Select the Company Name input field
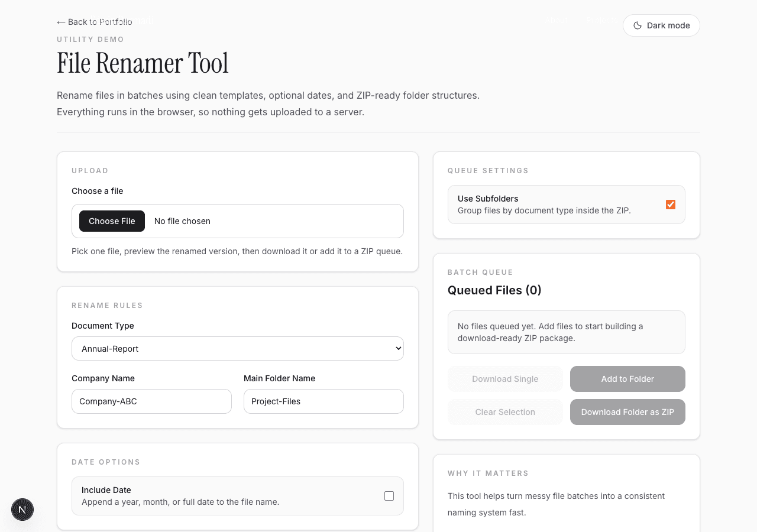Screen dimensions: 757x532 click(x=151, y=401)
